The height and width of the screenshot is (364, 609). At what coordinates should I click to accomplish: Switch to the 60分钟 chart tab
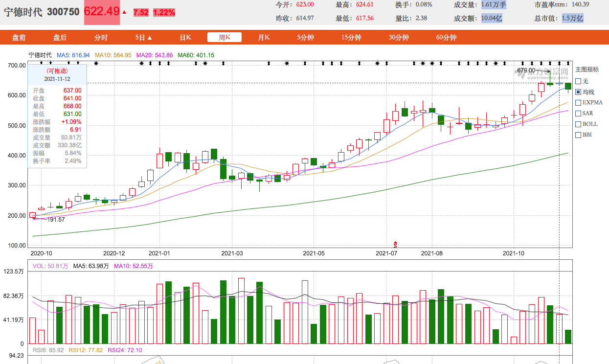click(446, 38)
